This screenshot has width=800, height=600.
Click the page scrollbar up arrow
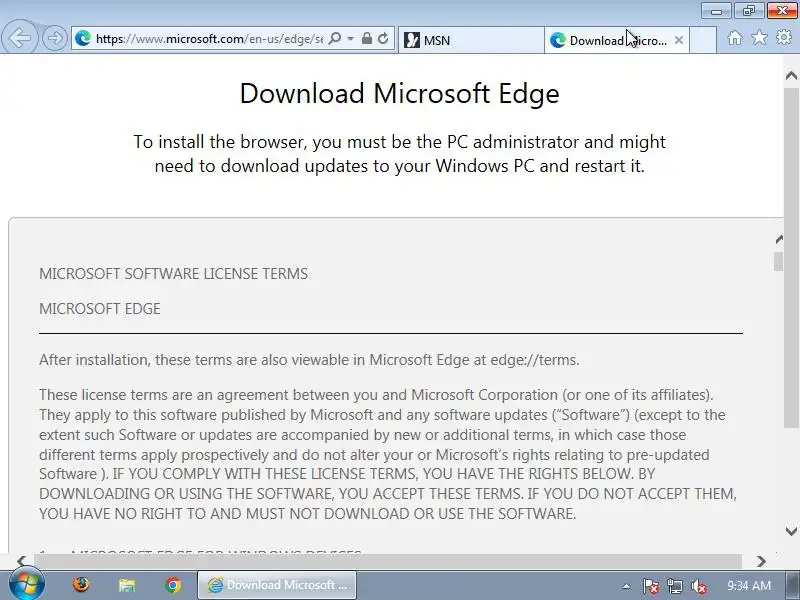pyautogui.click(x=791, y=76)
